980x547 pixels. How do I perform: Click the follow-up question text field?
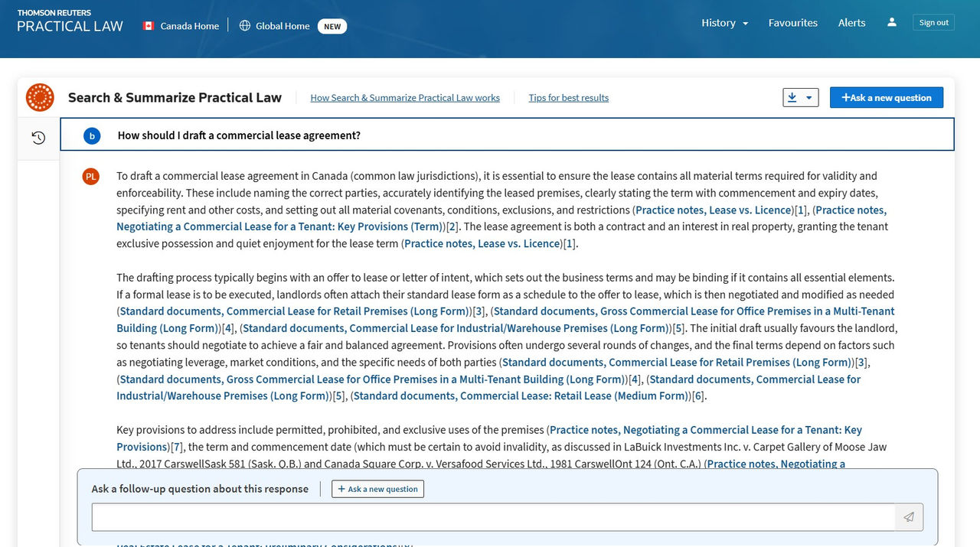tap(493, 517)
